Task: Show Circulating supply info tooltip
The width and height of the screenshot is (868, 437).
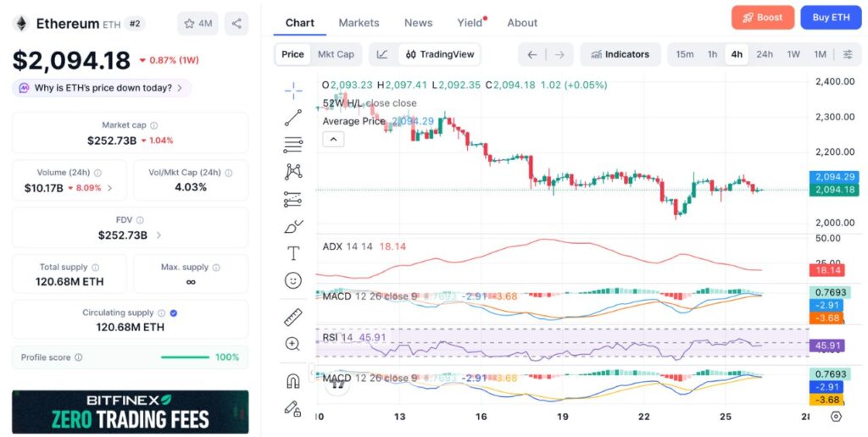Action: pos(161,313)
